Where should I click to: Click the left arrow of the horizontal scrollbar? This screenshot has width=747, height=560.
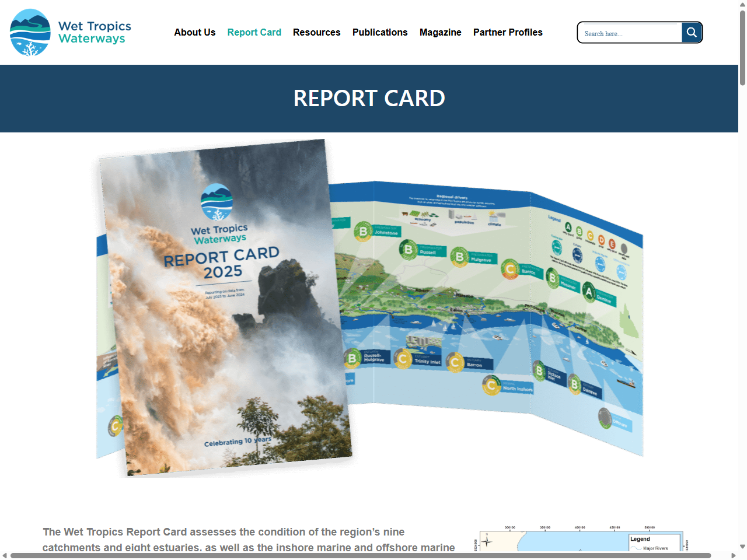4,555
